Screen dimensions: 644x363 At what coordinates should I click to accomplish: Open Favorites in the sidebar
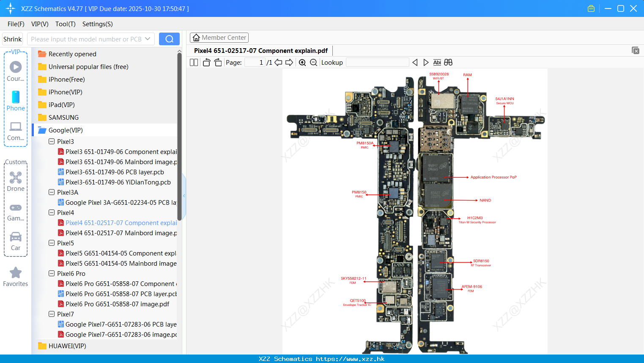pos(16,277)
